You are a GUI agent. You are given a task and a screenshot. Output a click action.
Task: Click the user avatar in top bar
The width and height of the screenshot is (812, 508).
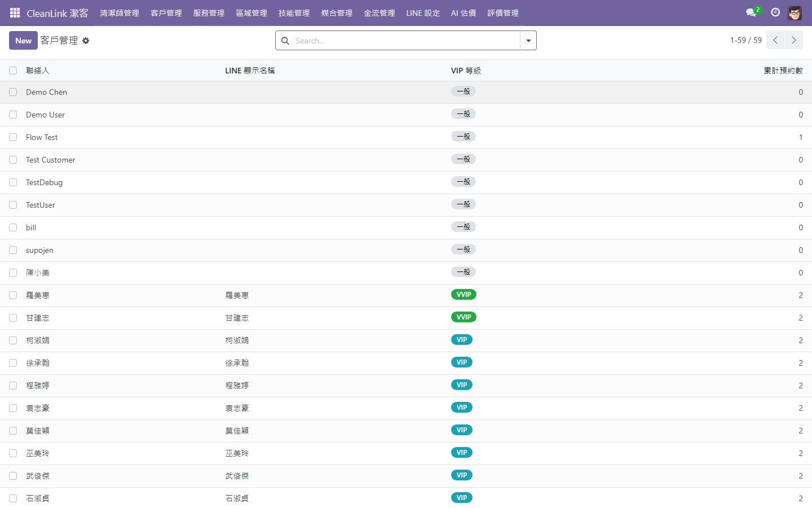point(795,12)
